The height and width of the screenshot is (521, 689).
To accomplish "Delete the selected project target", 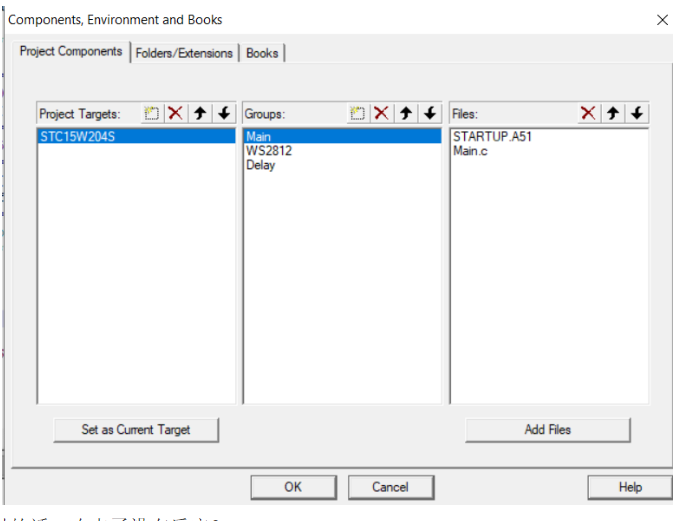I will pos(176,113).
